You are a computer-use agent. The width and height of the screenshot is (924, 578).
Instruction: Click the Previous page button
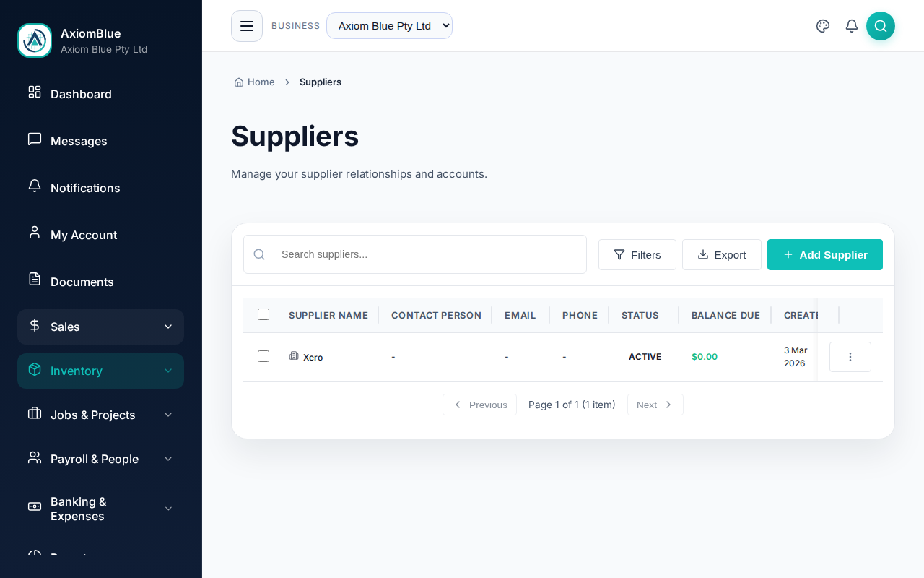tap(480, 405)
